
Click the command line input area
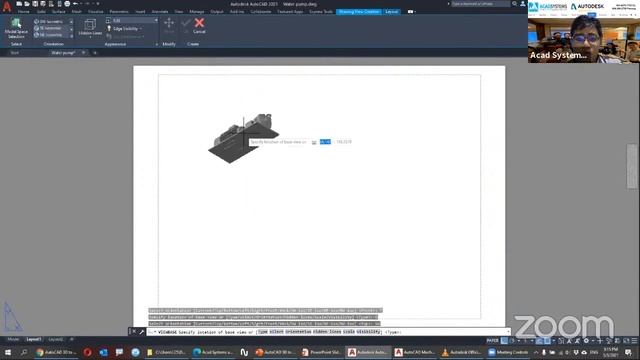[x=328, y=332]
